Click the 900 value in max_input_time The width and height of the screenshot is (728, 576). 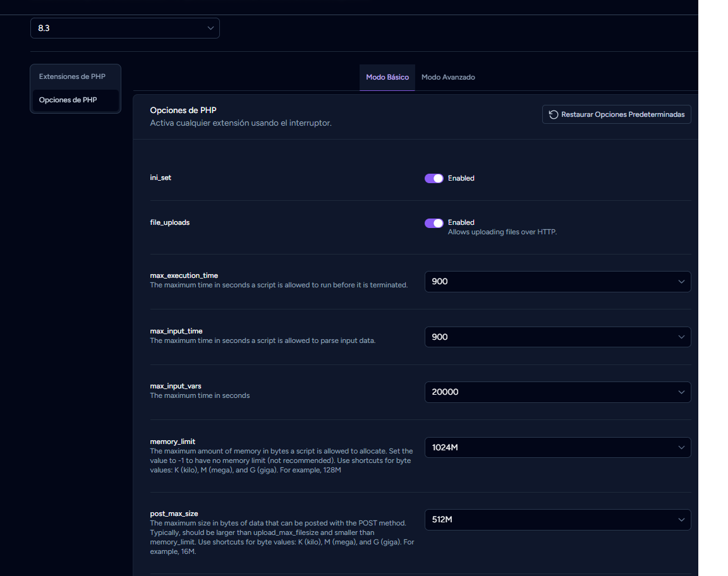tap(440, 337)
